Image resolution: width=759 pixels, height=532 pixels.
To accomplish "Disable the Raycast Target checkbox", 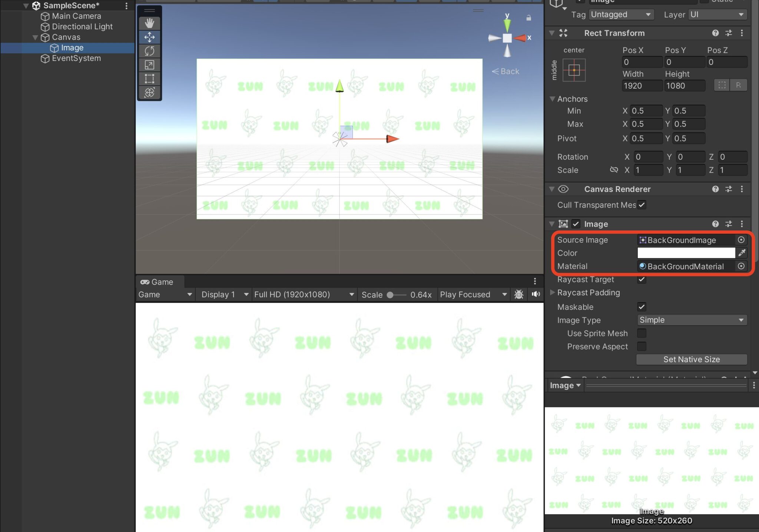I will (642, 279).
